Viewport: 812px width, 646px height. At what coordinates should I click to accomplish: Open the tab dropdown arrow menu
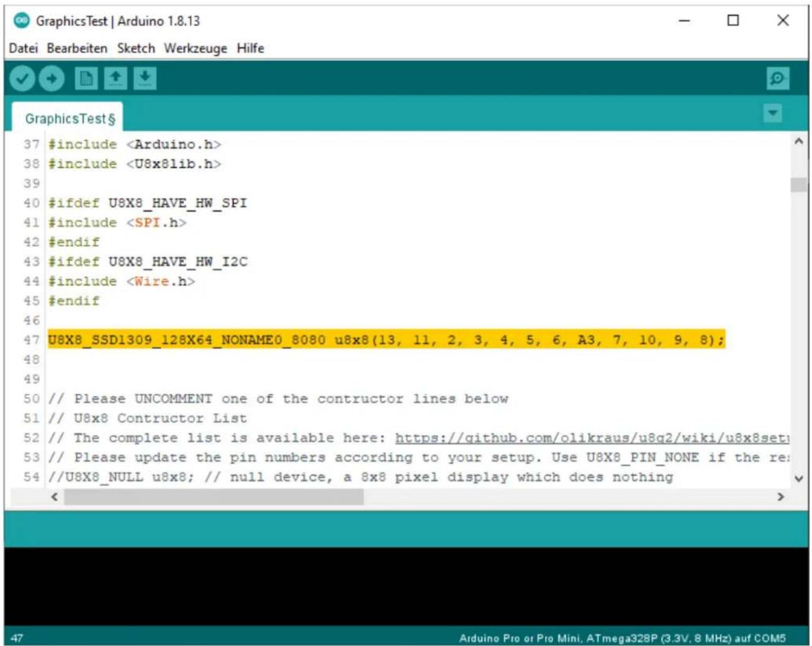(772, 113)
